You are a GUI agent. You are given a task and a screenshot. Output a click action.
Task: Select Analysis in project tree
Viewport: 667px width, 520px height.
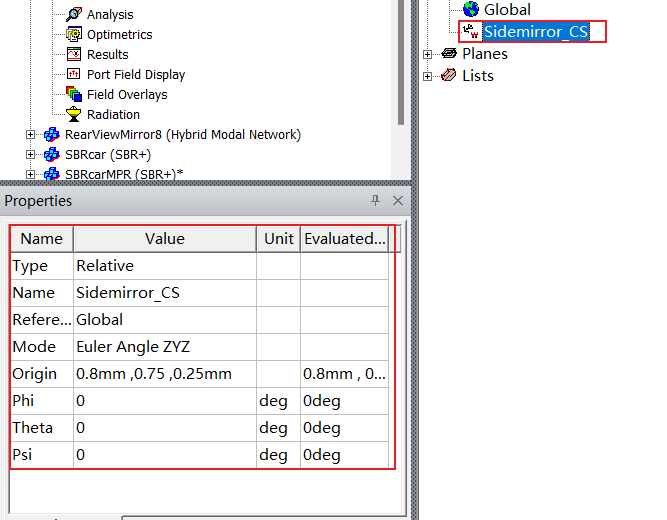110,14
